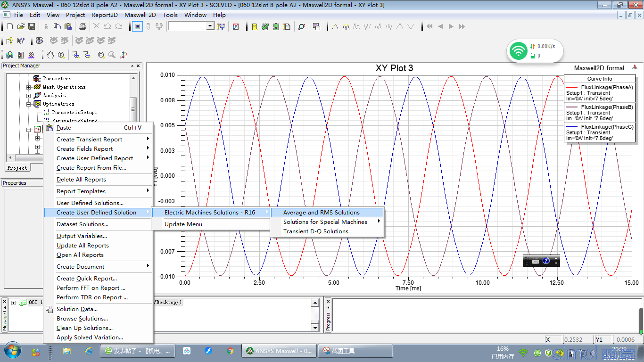The width and height of the screenshot is (644, 362).
Task: Expand the Mesh Operations tree node
Action: pyautogui.click(x=29, y=87)
